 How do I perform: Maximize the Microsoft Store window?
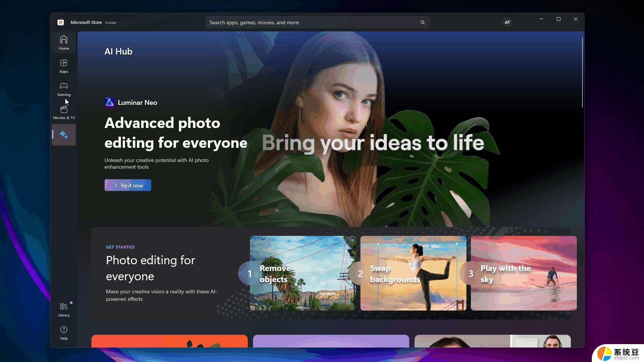point(559,19)
